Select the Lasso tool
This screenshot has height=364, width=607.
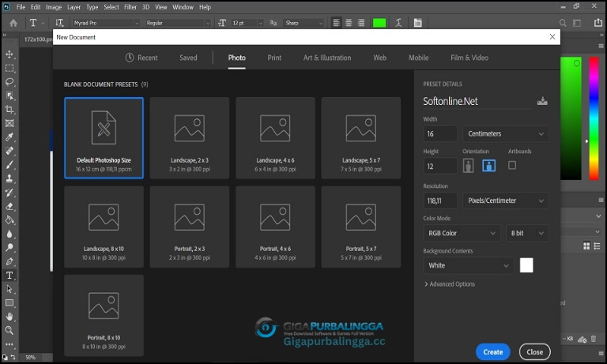(9, 82)
